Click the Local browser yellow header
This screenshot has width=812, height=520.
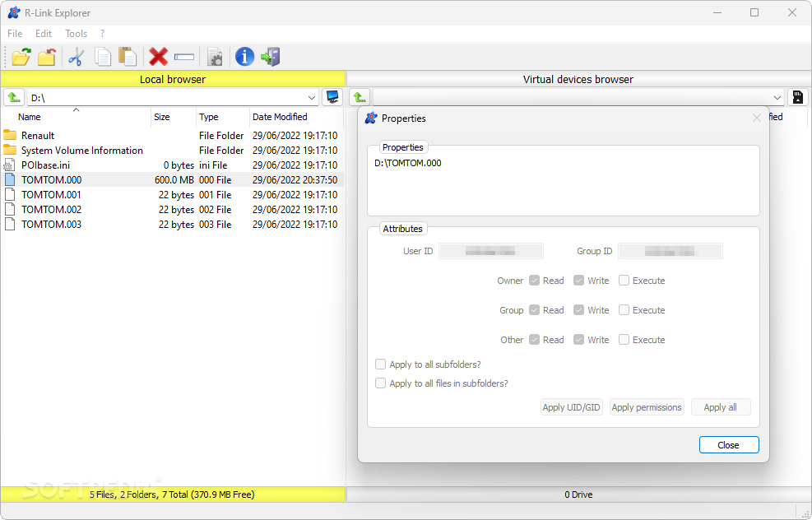point(173,79)
